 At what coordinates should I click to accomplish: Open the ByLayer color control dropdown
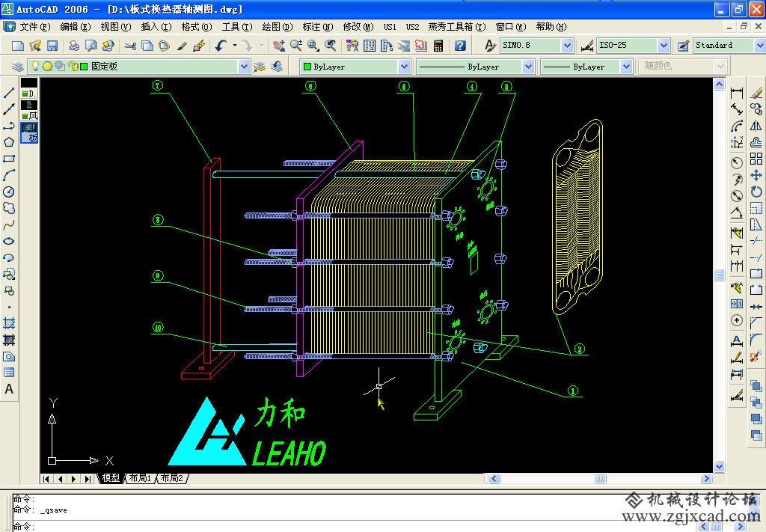coord(404,67)
